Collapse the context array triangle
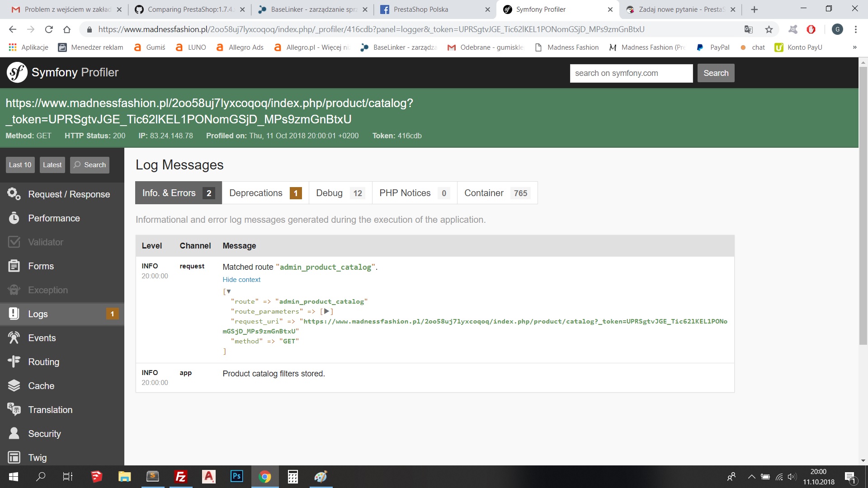 coord(229,291)
